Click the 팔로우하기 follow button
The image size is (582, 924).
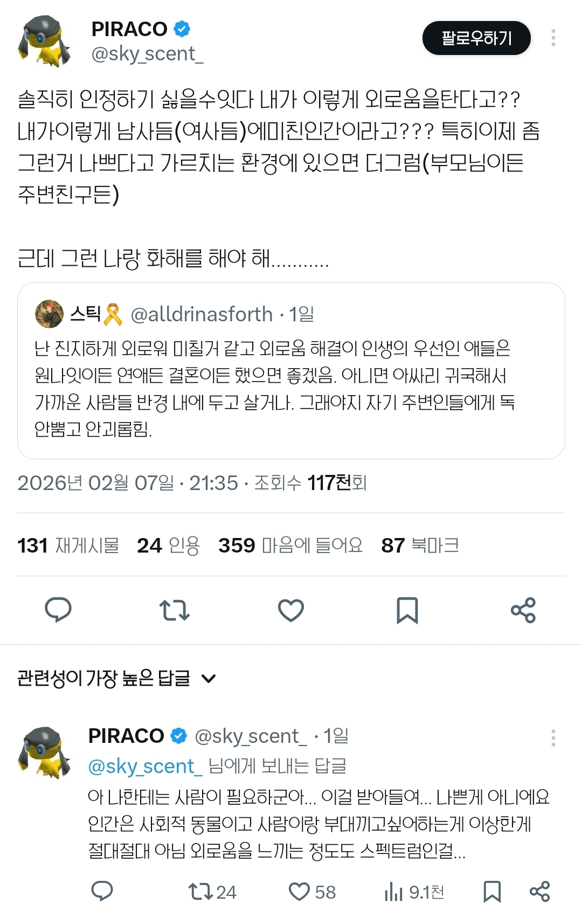(476, 38)
